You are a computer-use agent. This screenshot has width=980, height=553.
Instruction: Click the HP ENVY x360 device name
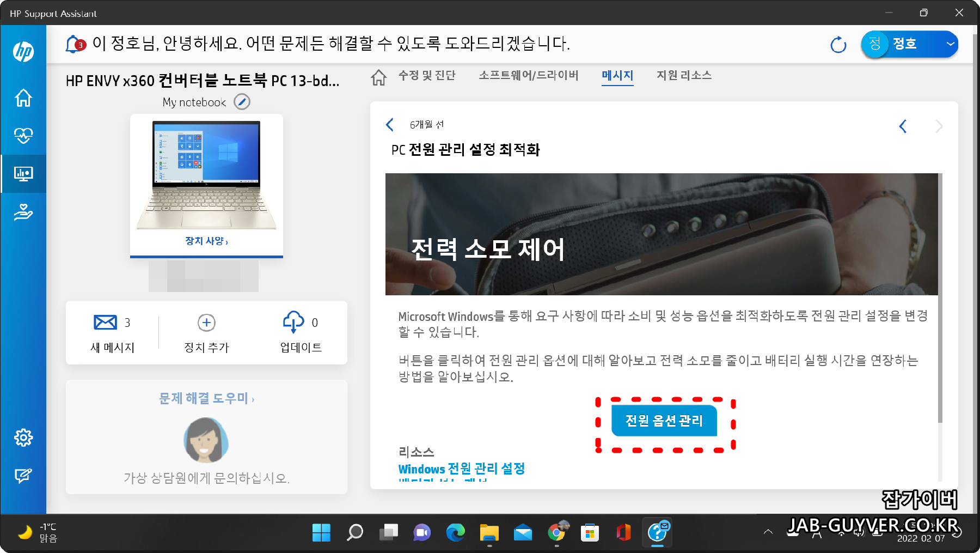tap(203, 81)
